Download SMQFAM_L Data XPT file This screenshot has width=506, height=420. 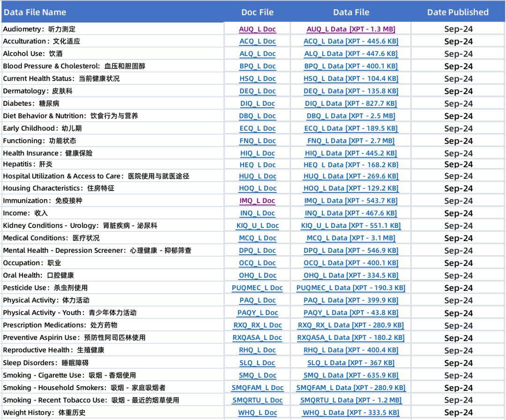pos(351,388)
